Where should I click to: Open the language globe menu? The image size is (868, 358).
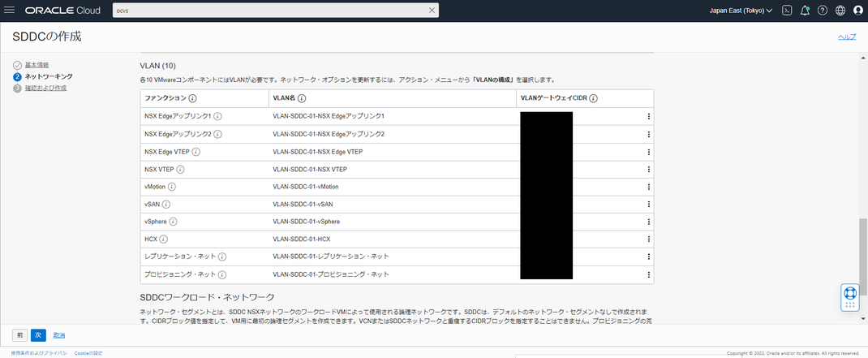(x=840, y=11)
